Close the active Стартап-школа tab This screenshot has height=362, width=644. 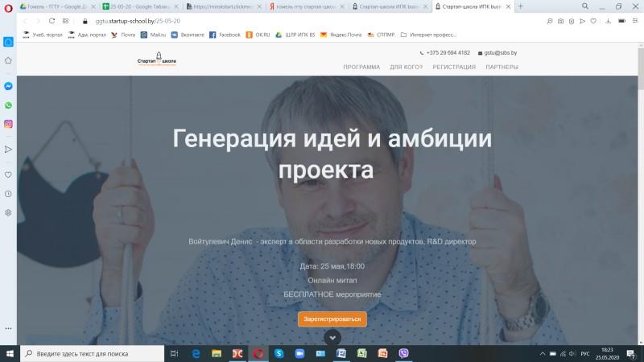[x=508, y=6]
